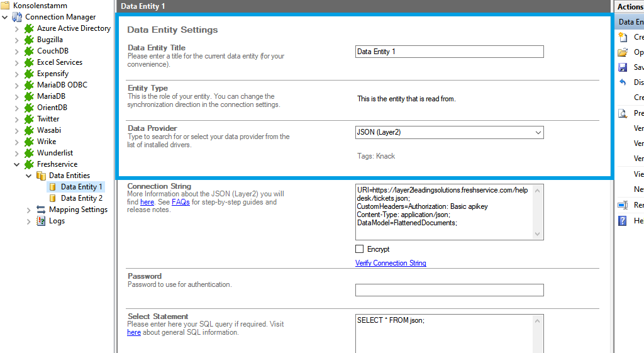This screenshot has height=353, width=644.
Task: Click the Twitter connection puzzle icon
Action: pos(29,119)
